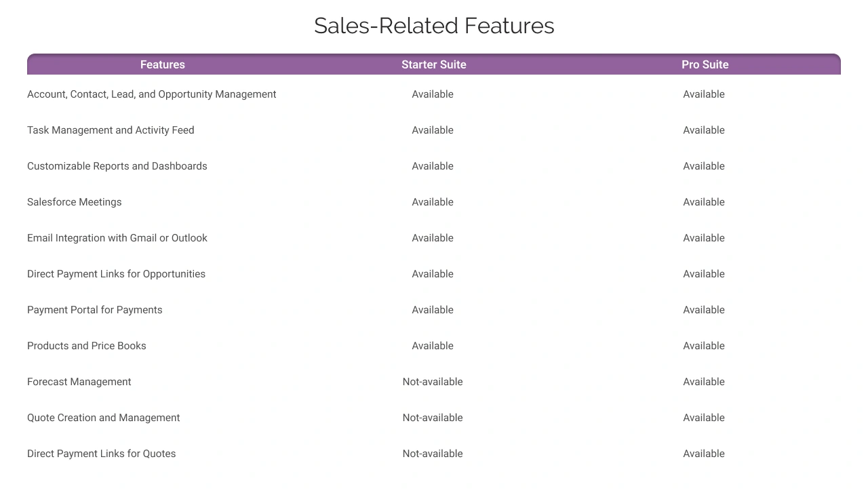868x491 pixels.
Task: Click Products and Price Books feature label
Action: [86, 346]
